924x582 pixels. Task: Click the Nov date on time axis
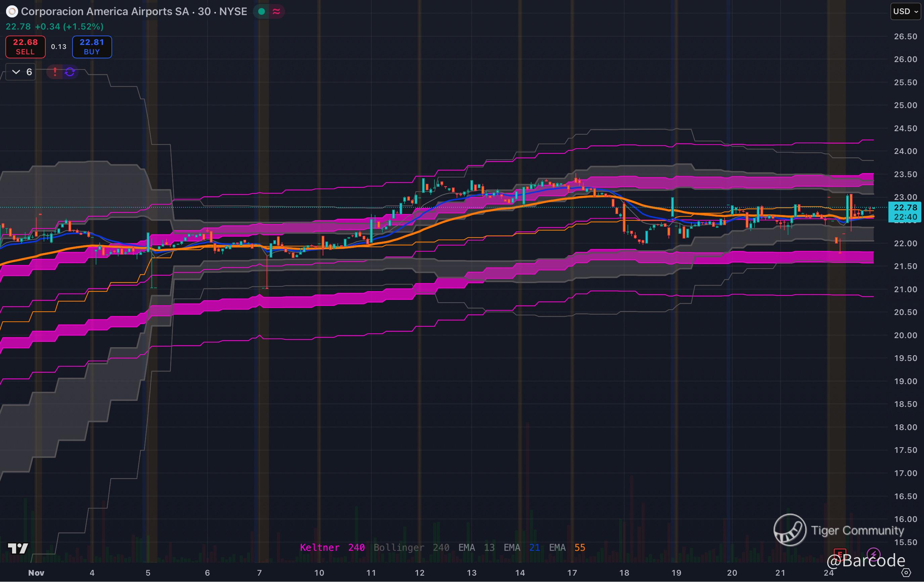pos(36,573)
